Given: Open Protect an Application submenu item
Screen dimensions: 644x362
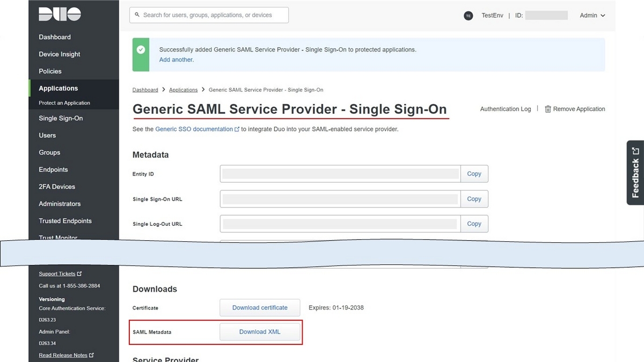Looking at the screenshot, I should (64, 103).
